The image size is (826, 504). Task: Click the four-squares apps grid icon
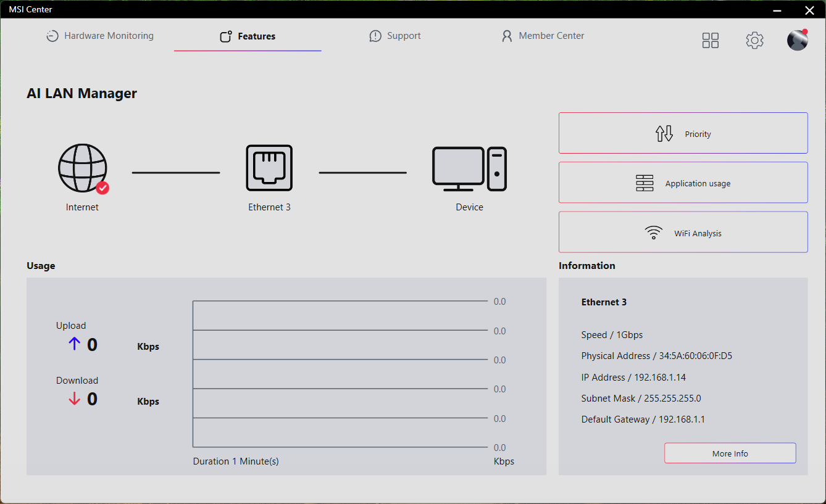[711, 41]
